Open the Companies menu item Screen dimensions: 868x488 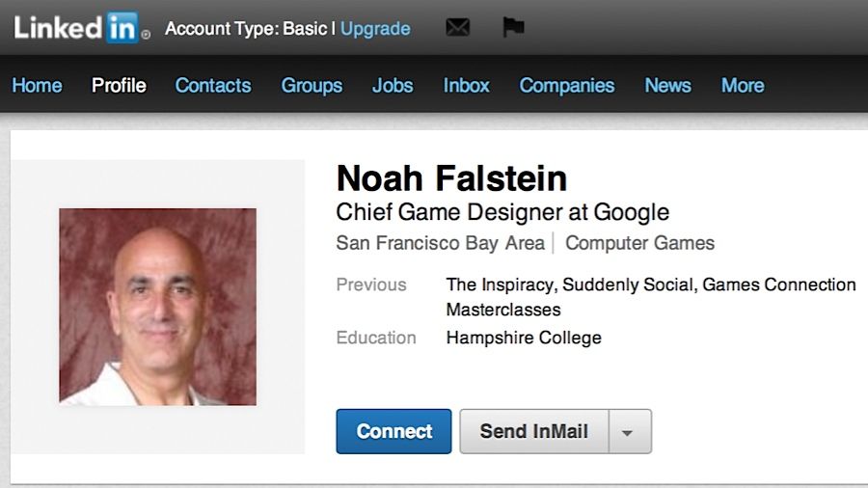tap(567, 86)
